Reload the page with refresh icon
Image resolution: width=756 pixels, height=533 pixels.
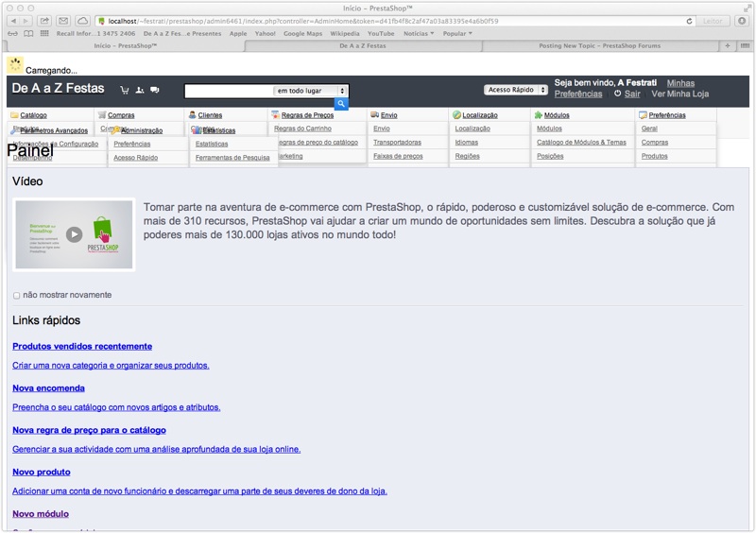689,21
